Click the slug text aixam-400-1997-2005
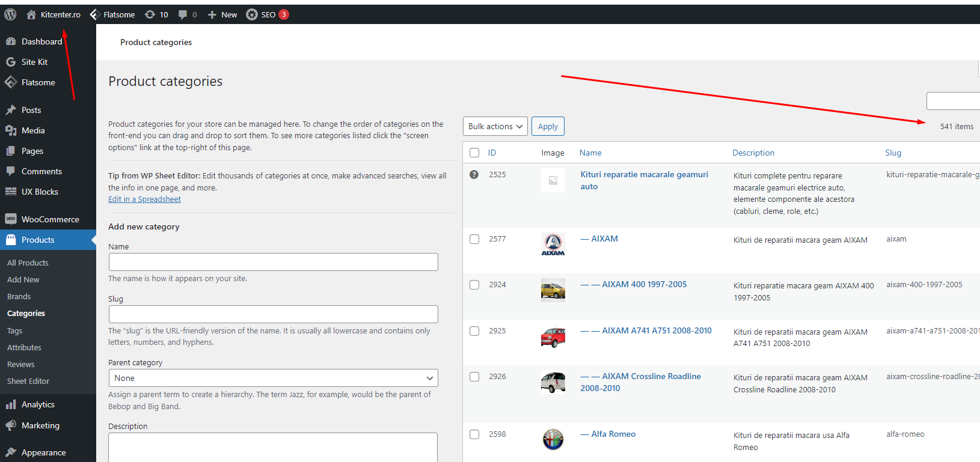This screenshot has height=462, width=980. 924,284
